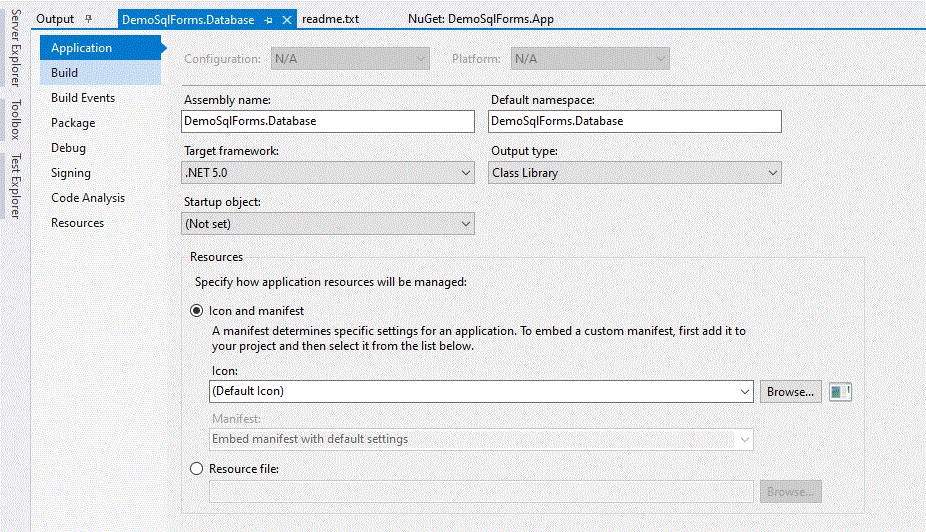Click the pin icon on the DemoSqlForms.Database tab

coord(268,20)
